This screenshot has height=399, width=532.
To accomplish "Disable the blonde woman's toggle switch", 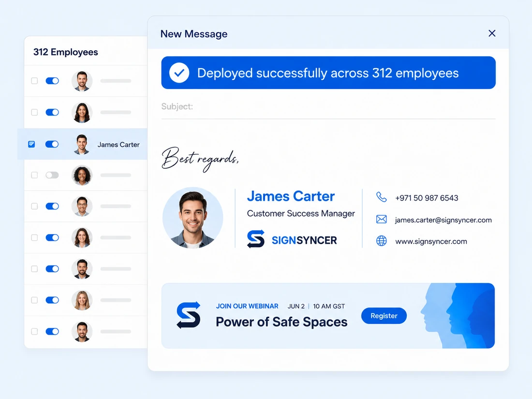I will point(52,300).
